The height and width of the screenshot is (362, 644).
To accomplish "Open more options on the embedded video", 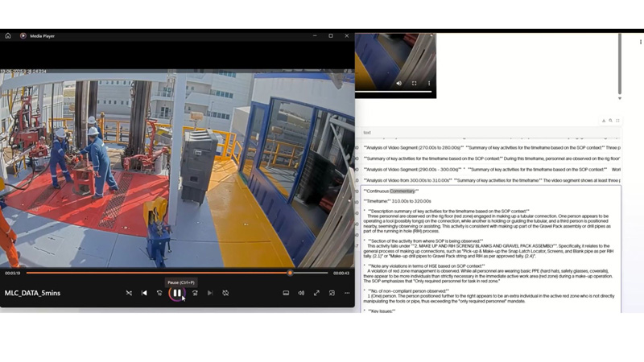I will (429, 84).
